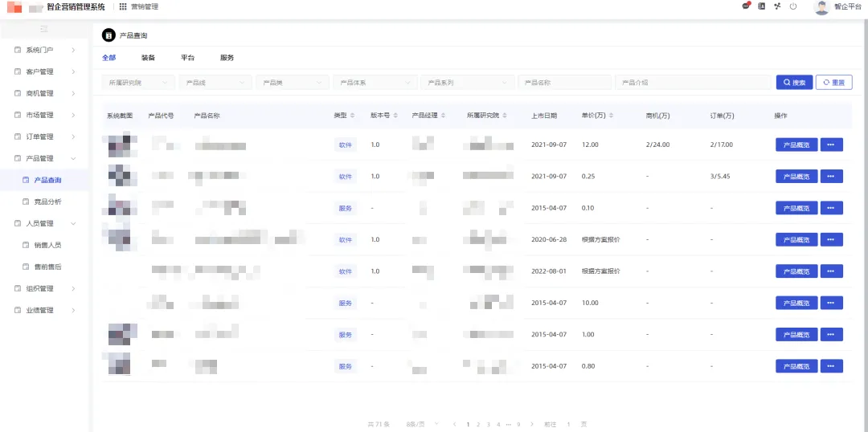Click the network share icon in header

pyautogui.click(x=777, y=6)
